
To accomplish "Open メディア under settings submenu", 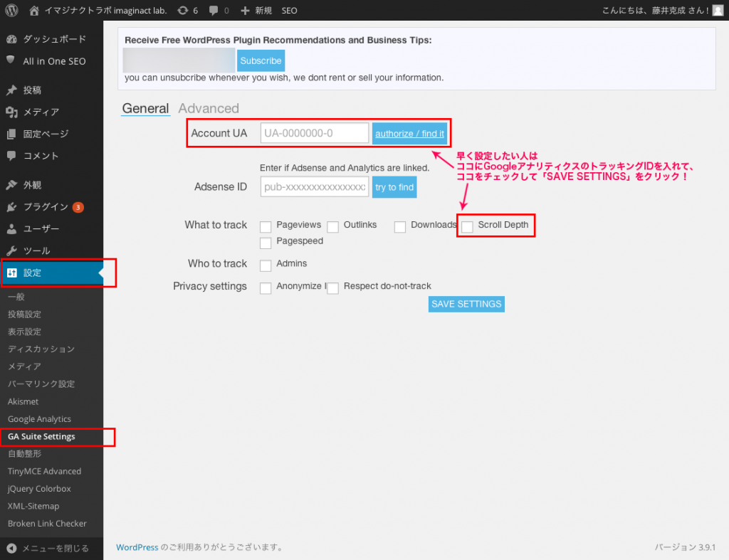I will point(25,366).
